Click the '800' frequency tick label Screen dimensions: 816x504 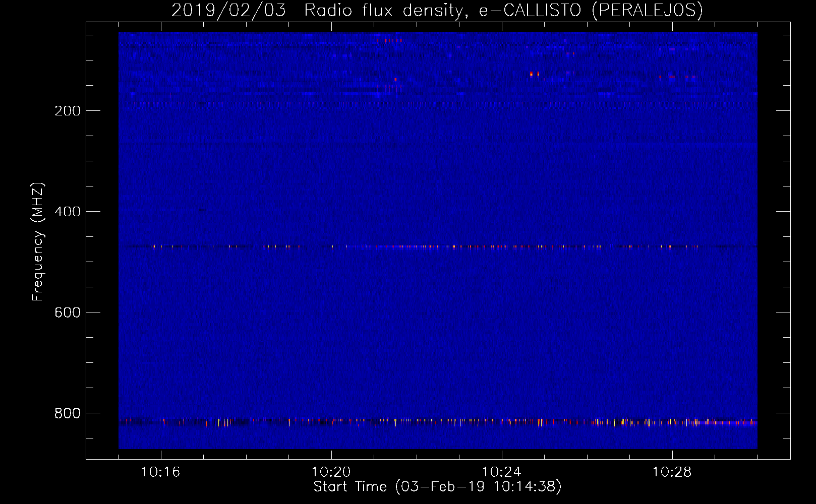click(68, 413)
